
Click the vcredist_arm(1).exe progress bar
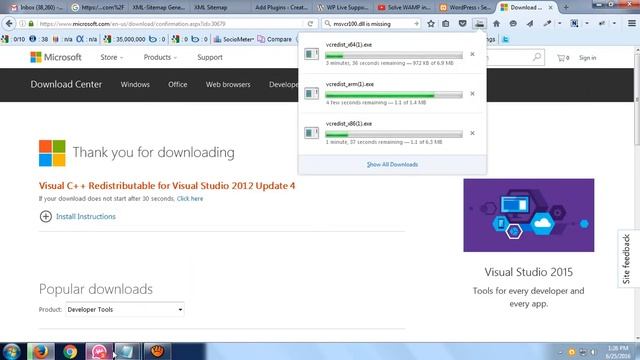394,95
